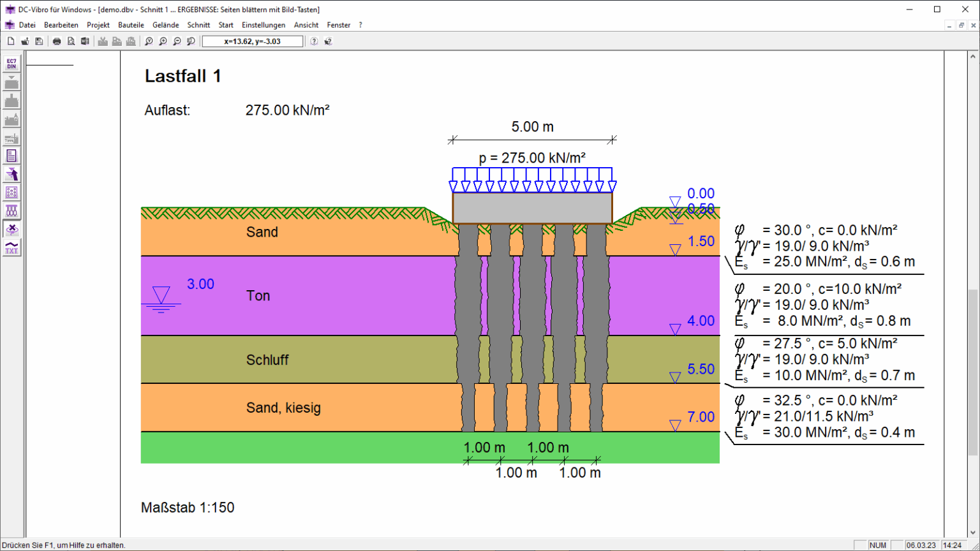Click the Open file toolbar icon
The height and width of the screenshot is (551, 980).
25,41
